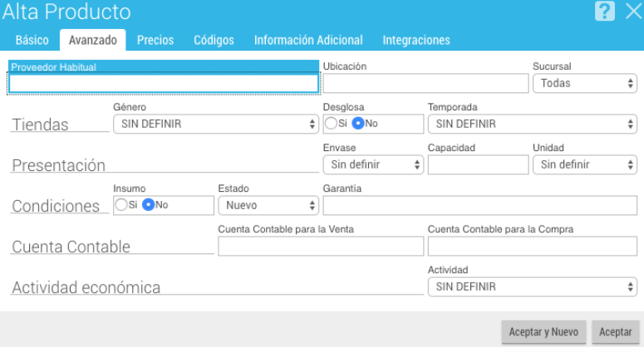
Task: Click the Garantía text field
Action: tap(480, 205)
